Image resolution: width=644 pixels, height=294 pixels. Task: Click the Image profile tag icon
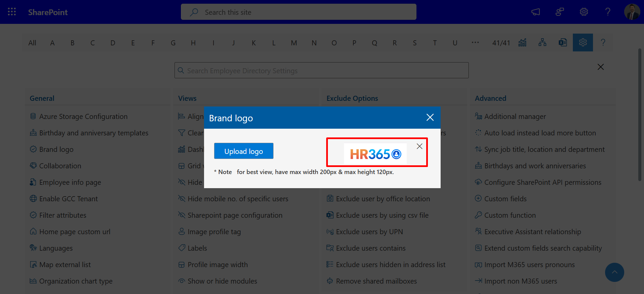(182, 232)
